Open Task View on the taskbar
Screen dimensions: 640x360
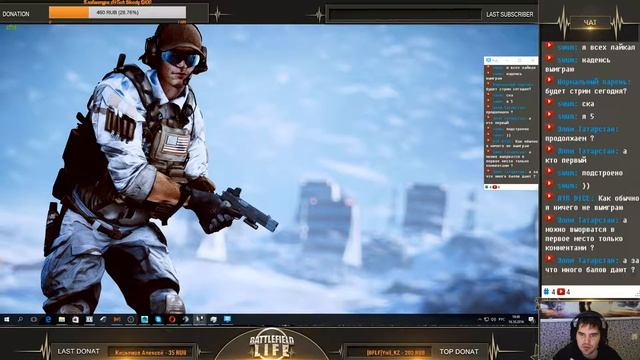point(33,319)
